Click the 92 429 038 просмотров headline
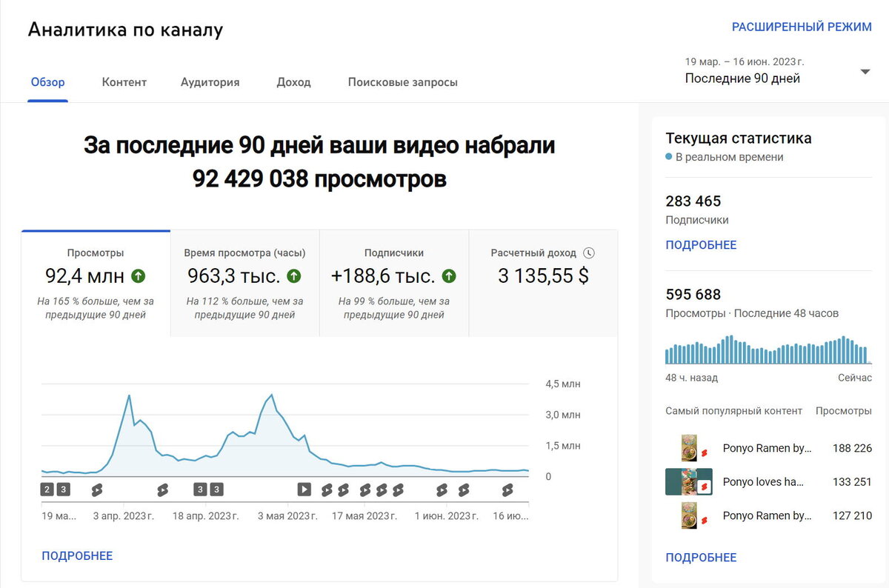This screenshot has height=588, width=889. coord(319,178)
